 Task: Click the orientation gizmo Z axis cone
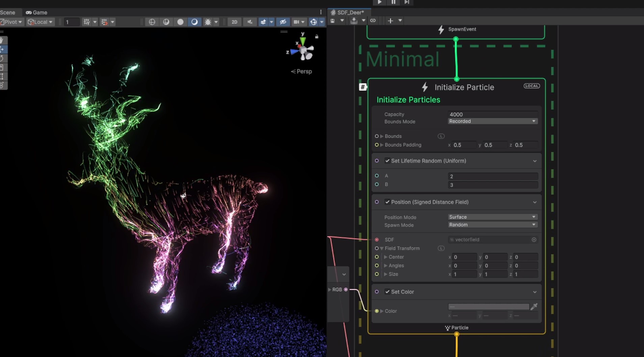294,52
